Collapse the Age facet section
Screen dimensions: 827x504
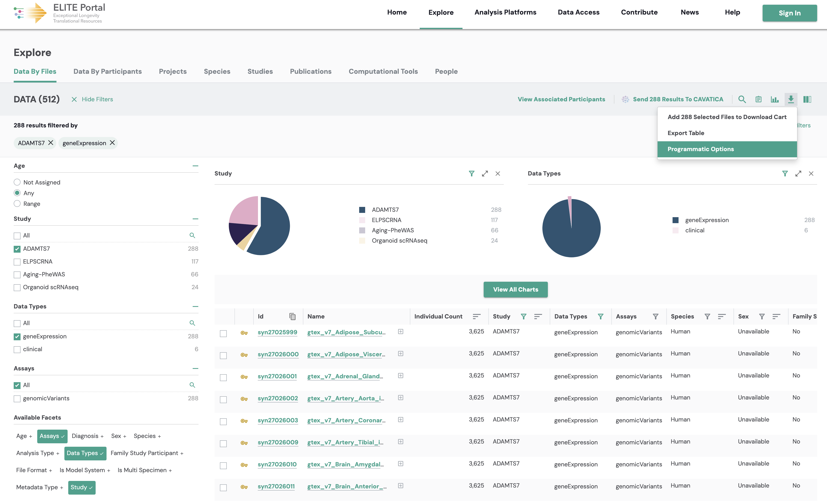point(195,166)
